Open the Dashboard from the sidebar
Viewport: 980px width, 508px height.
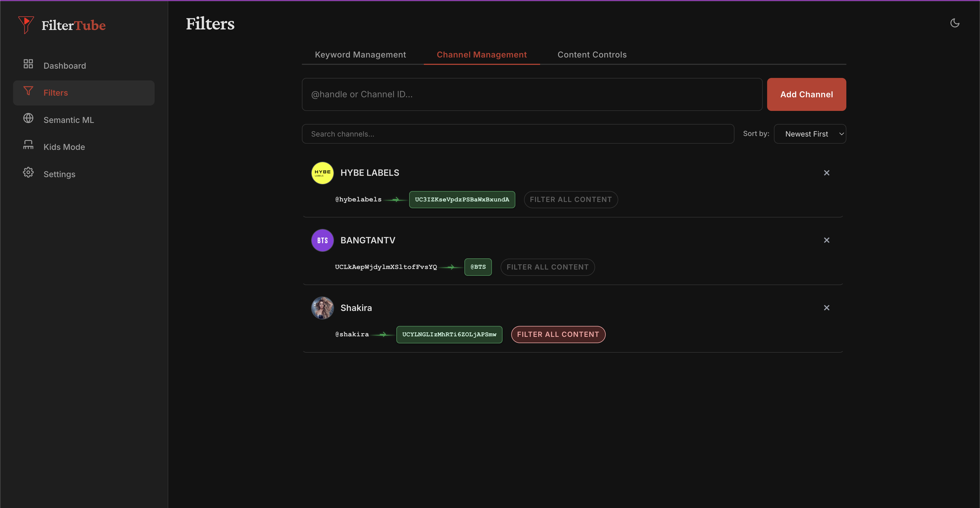point(65,65)
